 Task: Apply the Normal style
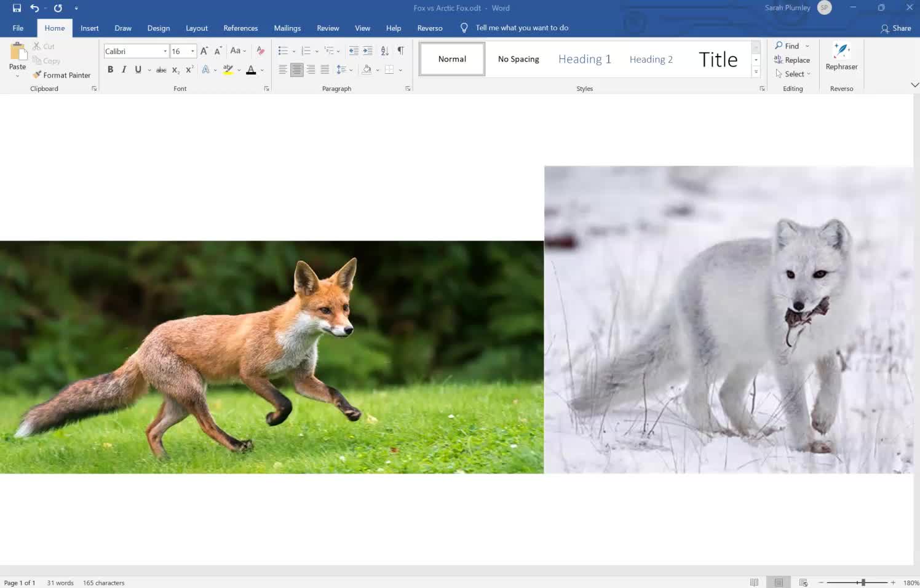[452, 59]
